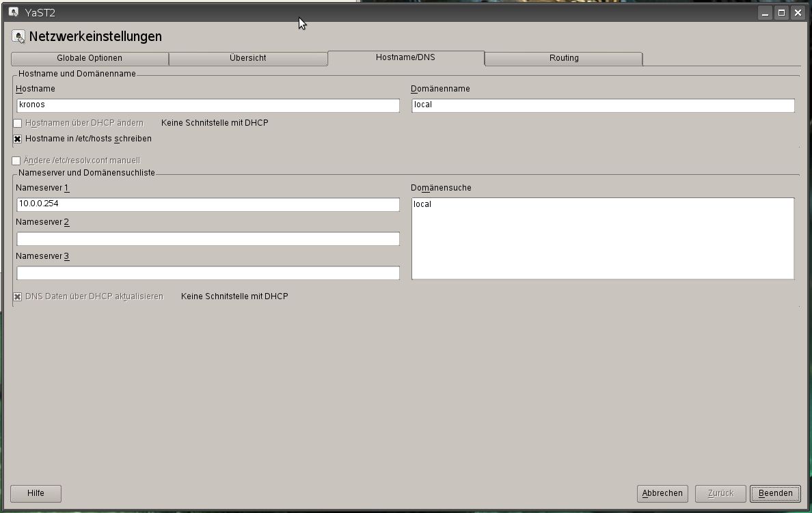The height and width of the screenshot is (513, 812).
Task: Focus the Nameserver 1 field
Action: (208, 204)
